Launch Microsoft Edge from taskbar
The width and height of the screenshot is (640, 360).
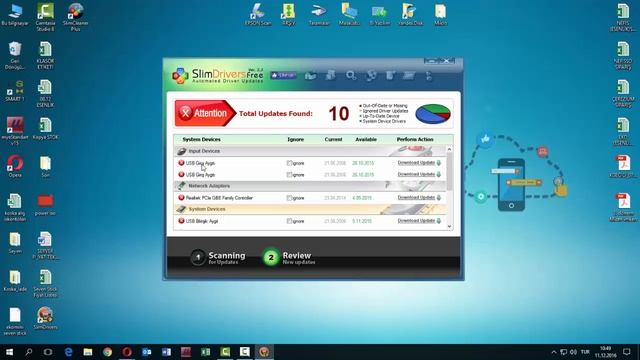point(68,352)
